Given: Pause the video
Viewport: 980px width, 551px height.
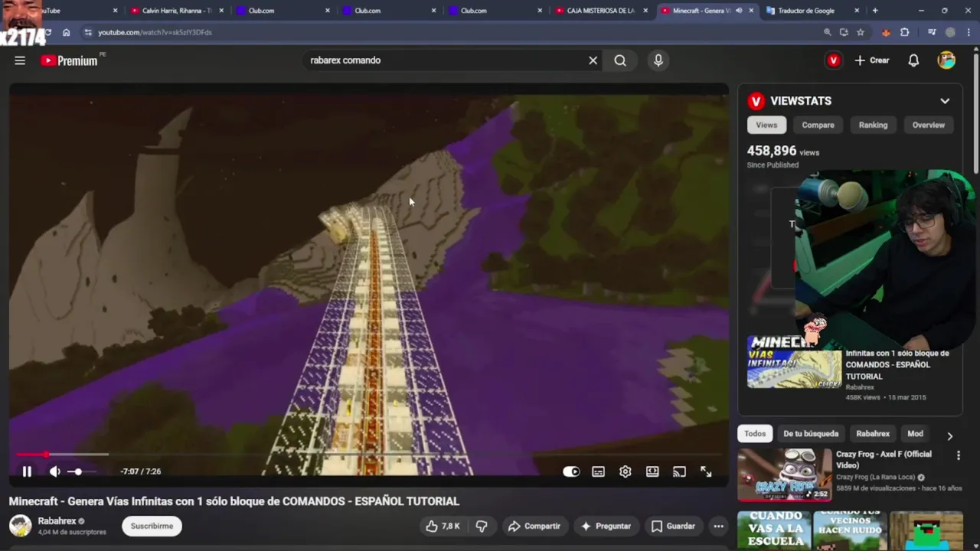Looking at the screenshot, I should click(x=27, y=471).
